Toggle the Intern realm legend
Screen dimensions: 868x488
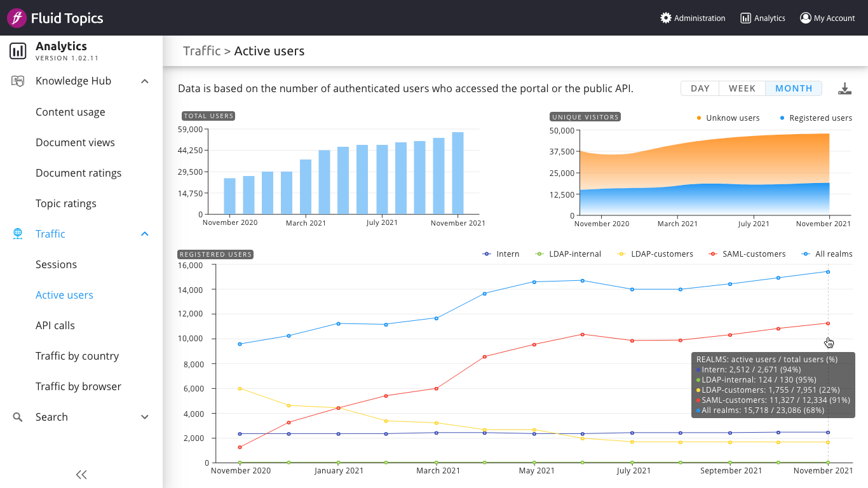[x=501, y=254]
